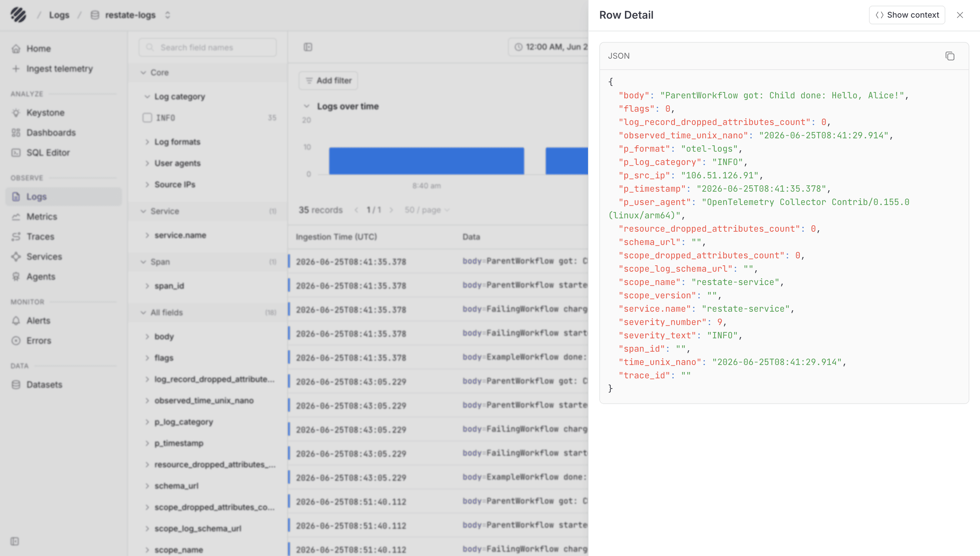Open the time range picker

[548, 47]
